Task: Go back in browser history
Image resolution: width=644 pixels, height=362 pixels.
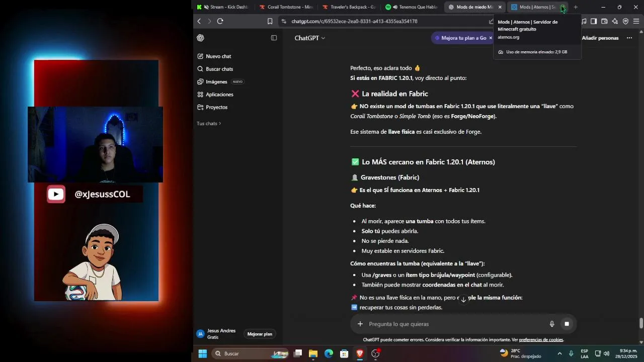Action: point(199,21)
